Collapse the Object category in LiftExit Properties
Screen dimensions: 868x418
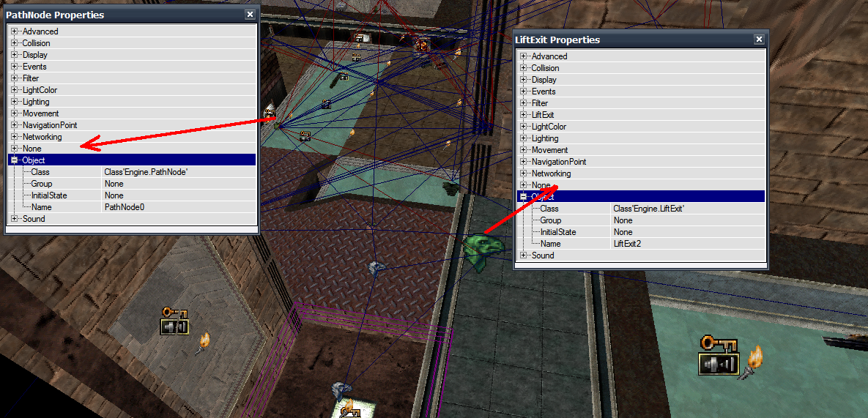[524, 197]
